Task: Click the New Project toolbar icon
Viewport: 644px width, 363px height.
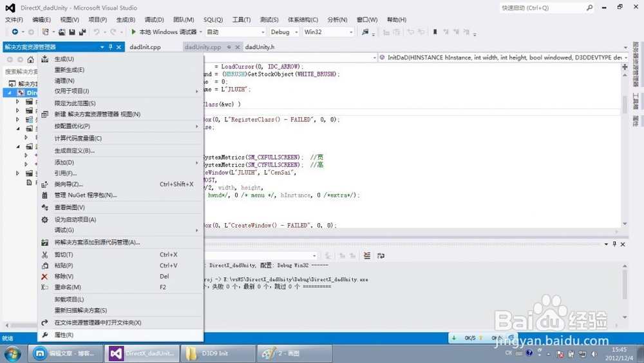Action: click(45, 32)
